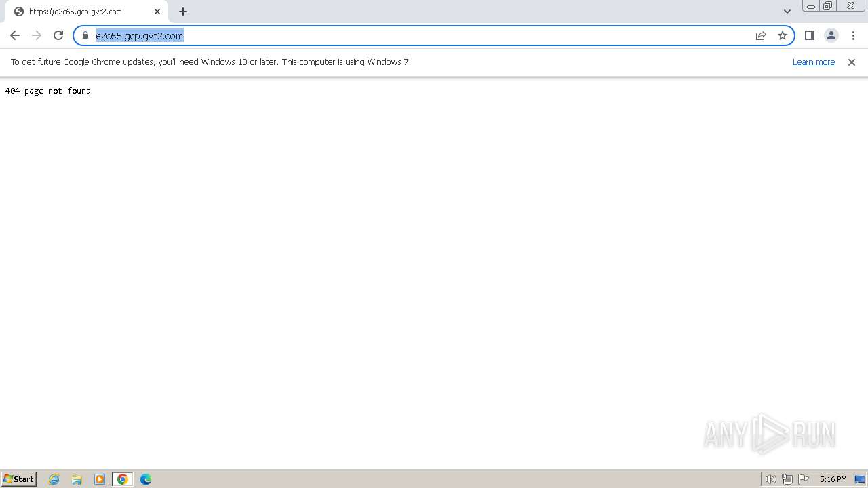The width and height of the screenshot is (868, 488).
Task: Open the Chrome profile menu
Action: coord(831,35)
